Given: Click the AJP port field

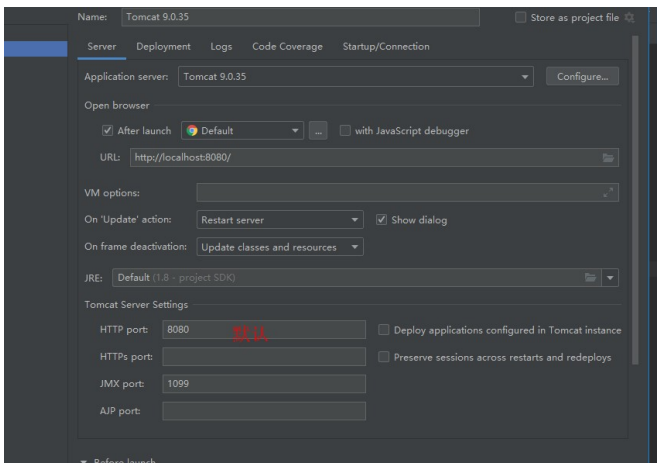Looking at the screenshot, I should [x=264, y=411].
